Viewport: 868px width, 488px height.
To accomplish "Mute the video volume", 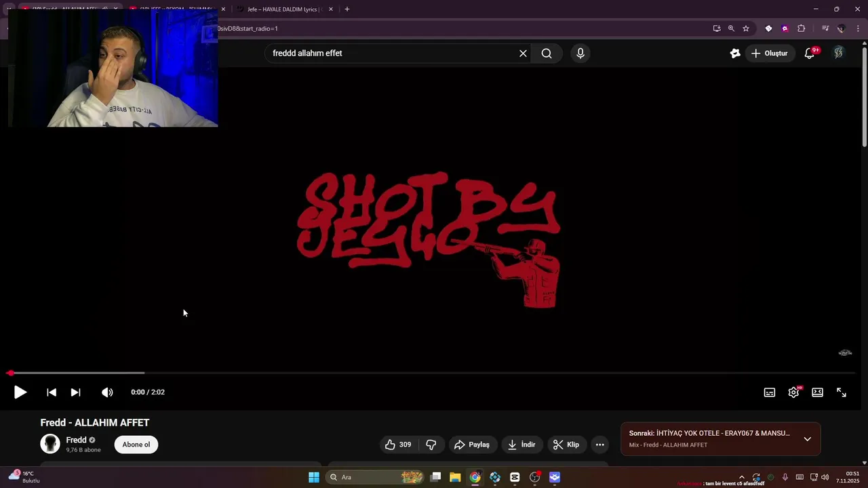I will 107,392.
